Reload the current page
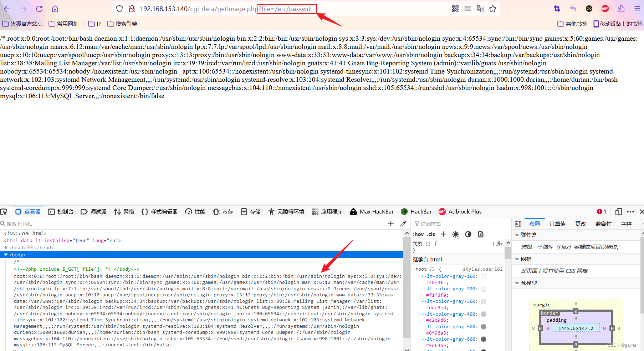This screenshot has height=351, width=644. point(39,9)
